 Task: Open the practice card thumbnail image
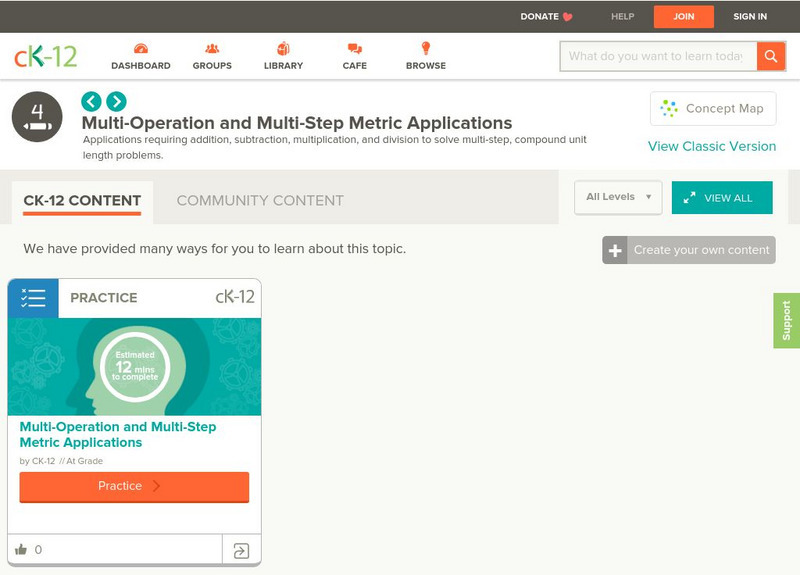(x=134, y=366)
